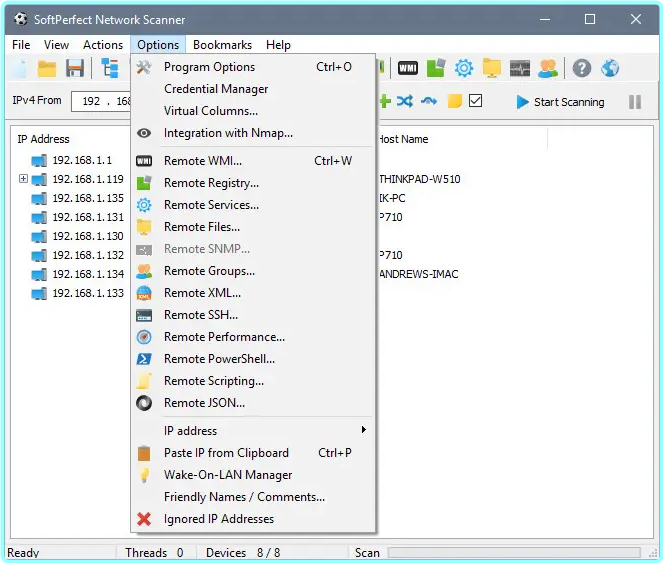
Task: Click the New document toolbar icon
Action: pos(19,68)
